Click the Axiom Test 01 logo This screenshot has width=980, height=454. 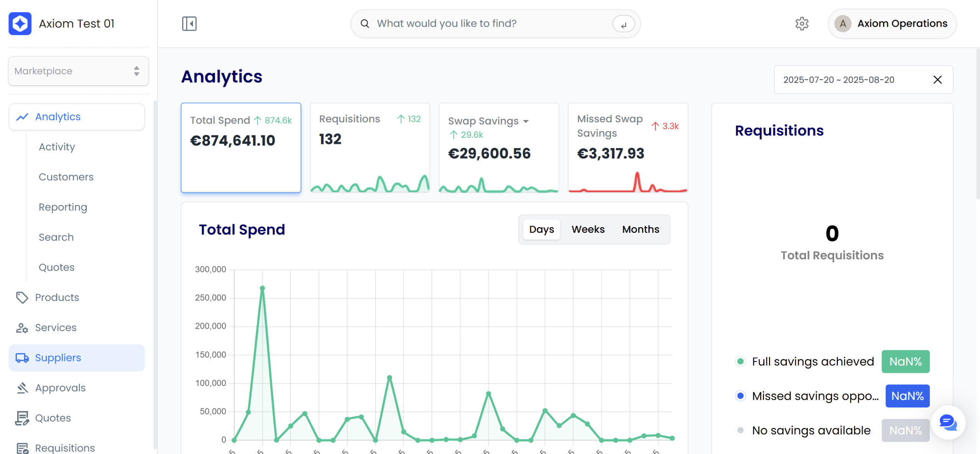pos(20,24)
